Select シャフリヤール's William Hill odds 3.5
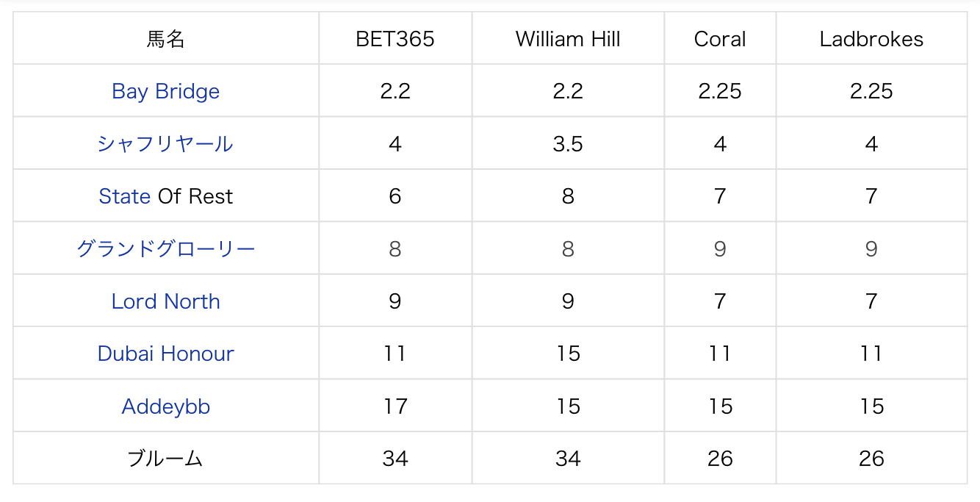The width and height of the screenshot is (980, 502). pos(568,144)
